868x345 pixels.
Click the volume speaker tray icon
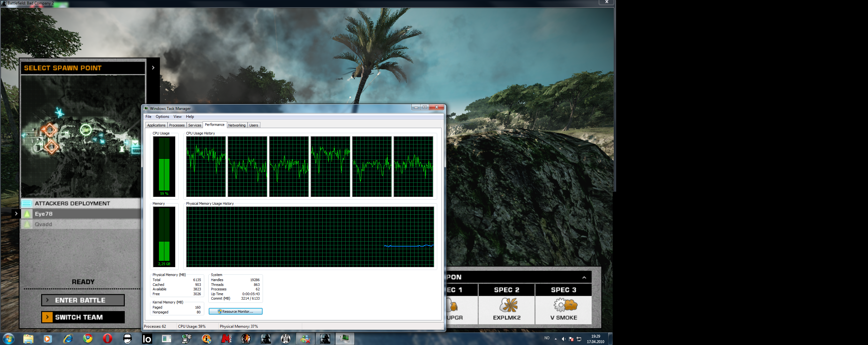pos(563,339)
